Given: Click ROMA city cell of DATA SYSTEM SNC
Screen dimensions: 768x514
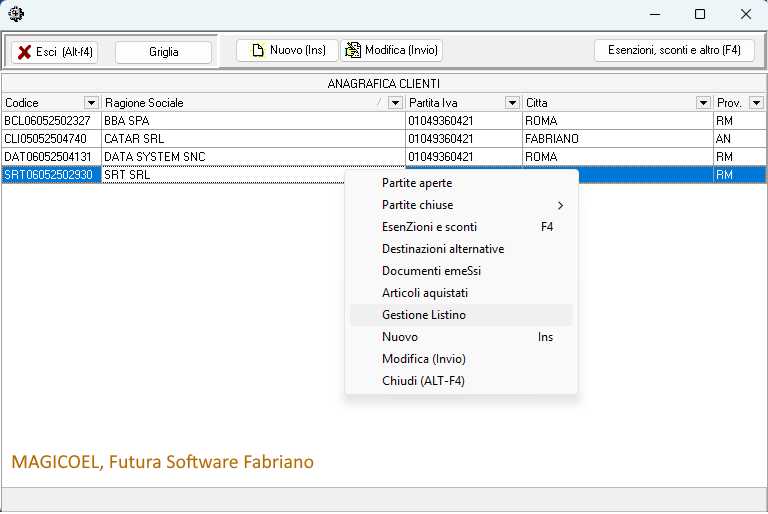Looking at the screenshot, I should point(618,157).
